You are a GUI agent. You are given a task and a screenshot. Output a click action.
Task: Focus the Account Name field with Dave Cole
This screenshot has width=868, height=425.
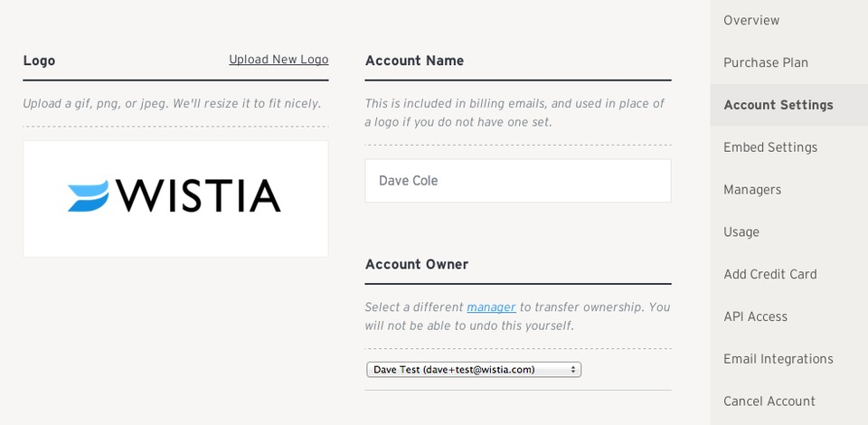(518, 181)
